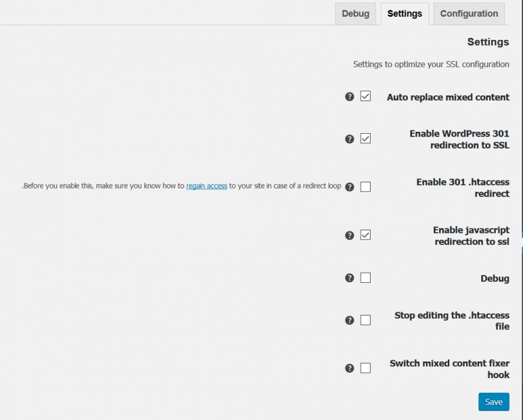Check Stop editing the .htaccess file
Viewport: 523px width, 420px height.
click(x=365, y=320)
